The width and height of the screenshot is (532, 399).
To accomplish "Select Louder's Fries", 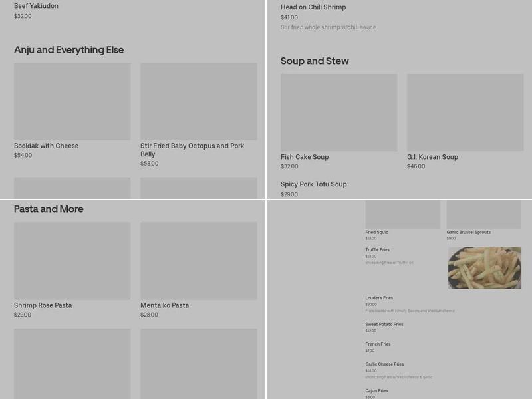I will tap(379, 298).
